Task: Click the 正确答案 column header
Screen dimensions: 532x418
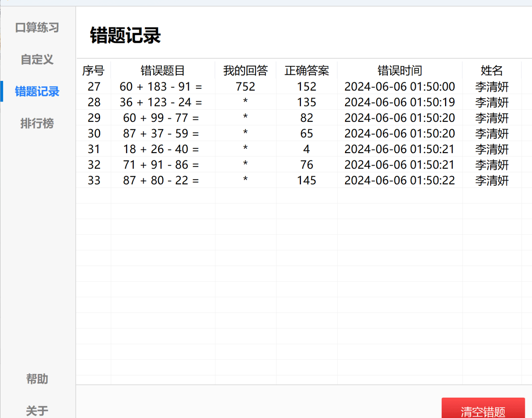Action: click(307, 70)
